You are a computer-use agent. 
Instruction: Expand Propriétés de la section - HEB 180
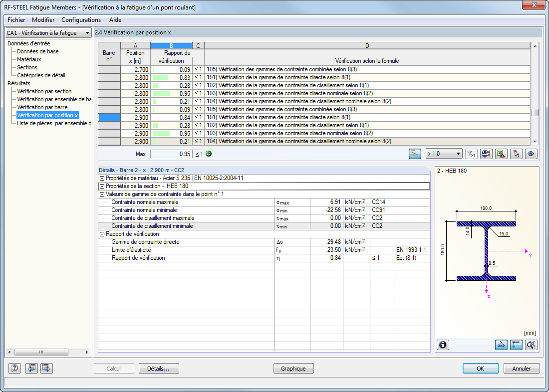tap(102, 186)
